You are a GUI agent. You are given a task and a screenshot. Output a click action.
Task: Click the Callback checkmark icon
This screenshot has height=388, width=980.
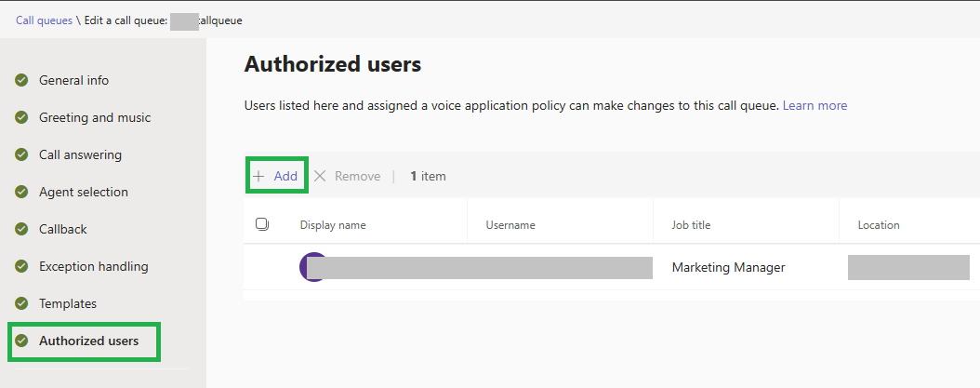coord(22,229)
